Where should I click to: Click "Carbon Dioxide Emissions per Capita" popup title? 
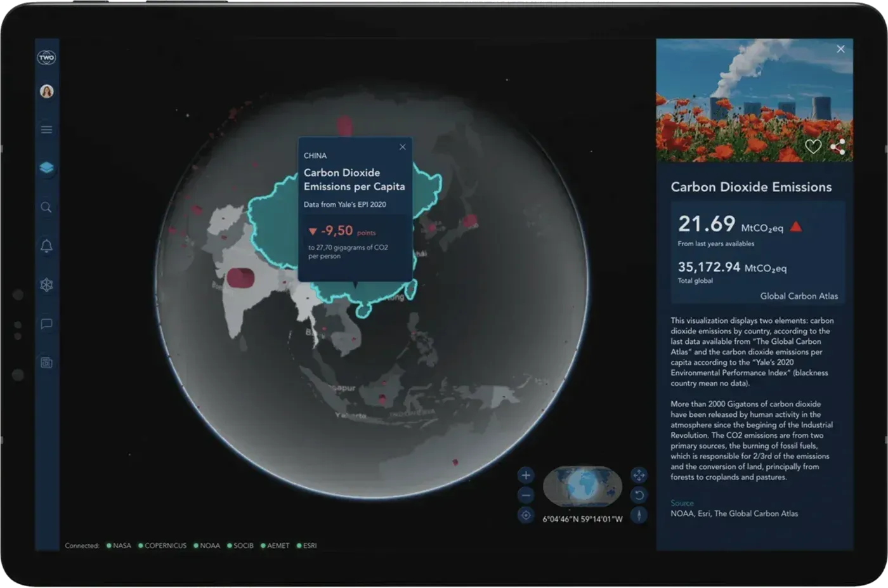point(354,180)
